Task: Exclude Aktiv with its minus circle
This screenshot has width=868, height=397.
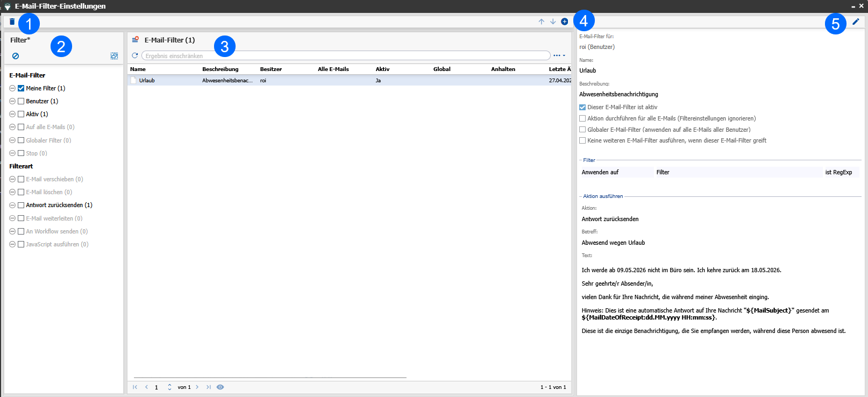Action: pyautogui.click(x=12, y=114)
